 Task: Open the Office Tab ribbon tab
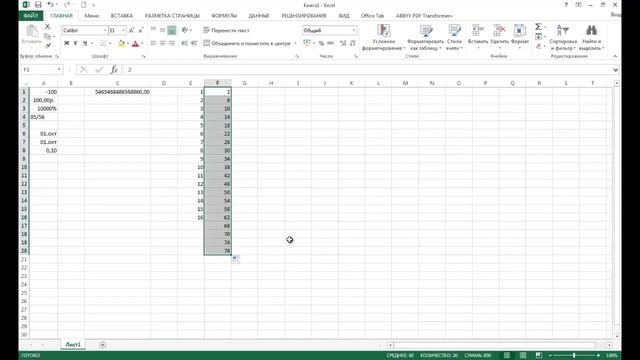pyautogui.click(x=372, y=16)
